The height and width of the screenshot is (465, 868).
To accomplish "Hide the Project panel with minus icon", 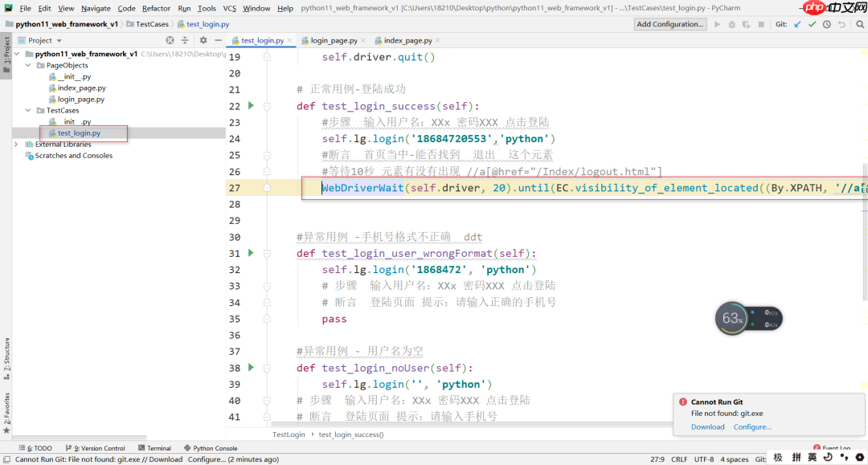I will click(x=218, y=40).
